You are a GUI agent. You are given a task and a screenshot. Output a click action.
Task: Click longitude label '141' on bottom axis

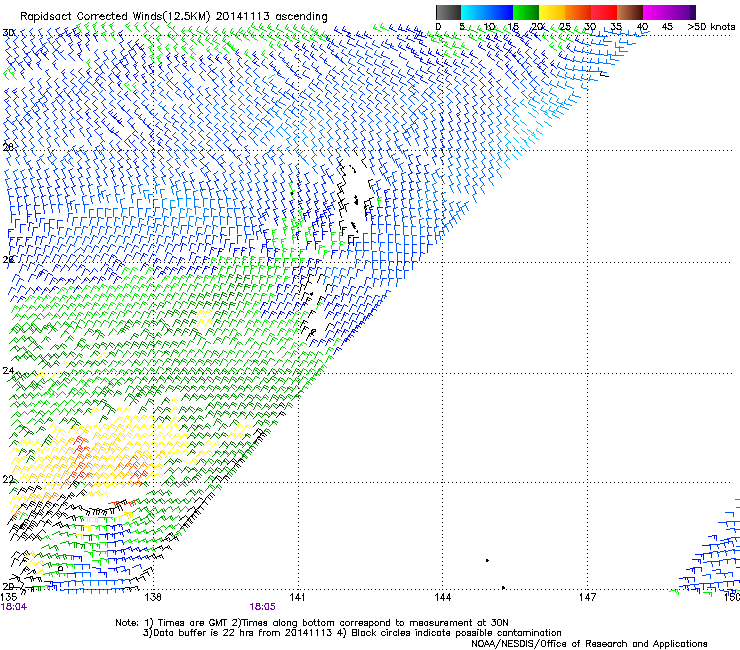click(x=297, y=597)
